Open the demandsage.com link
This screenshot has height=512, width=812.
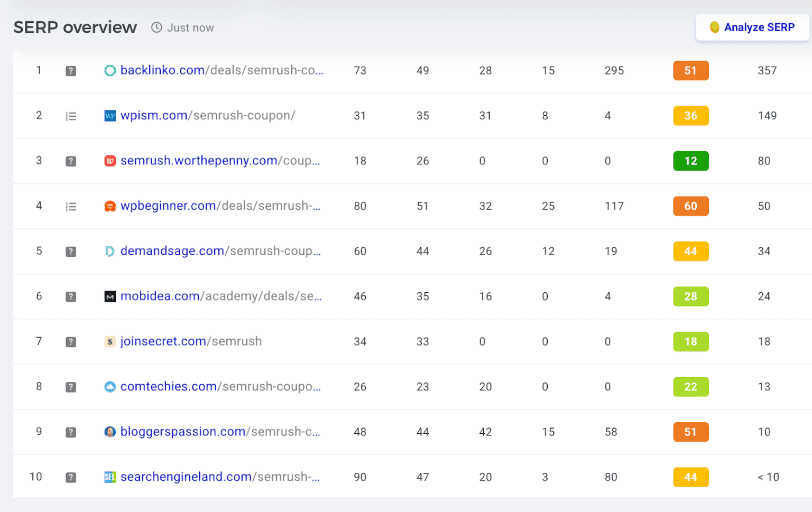pyautogui.click(x=221, y=251)
